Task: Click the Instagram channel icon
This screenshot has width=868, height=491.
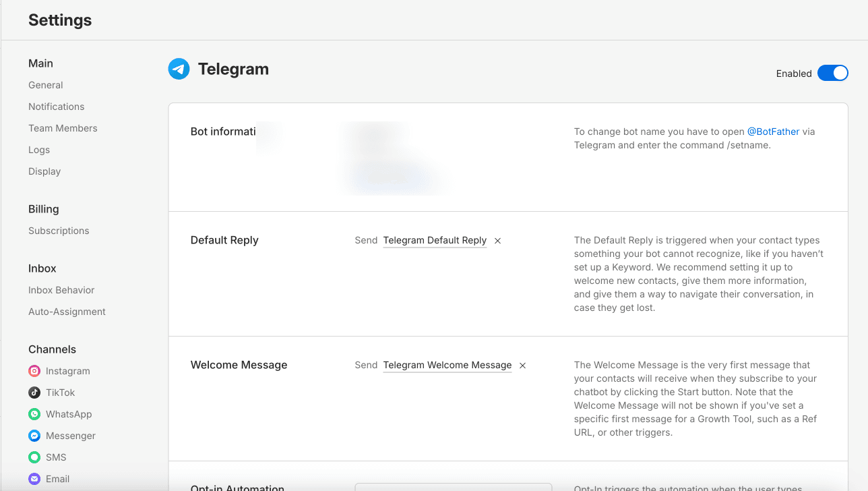Action: click(34, 371)
